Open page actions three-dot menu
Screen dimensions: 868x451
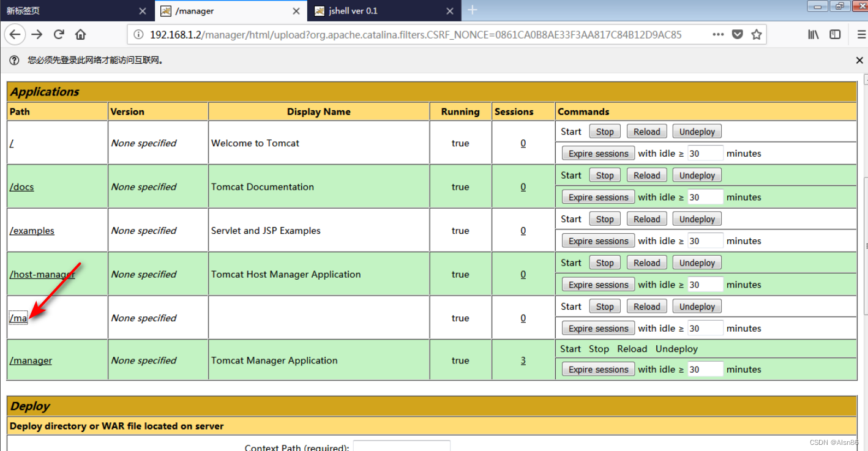click(x=718, y=34)
